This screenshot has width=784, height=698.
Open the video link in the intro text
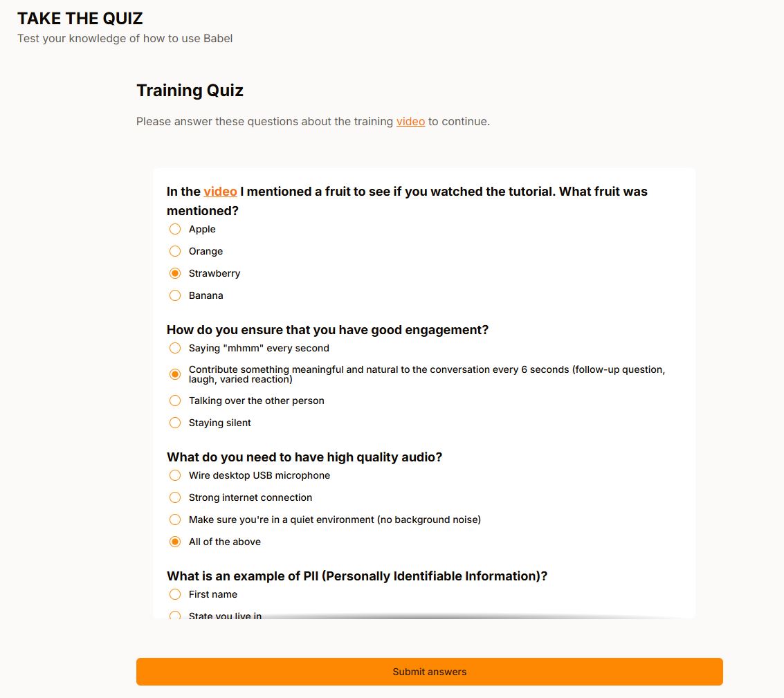click(x=411, y=121)
